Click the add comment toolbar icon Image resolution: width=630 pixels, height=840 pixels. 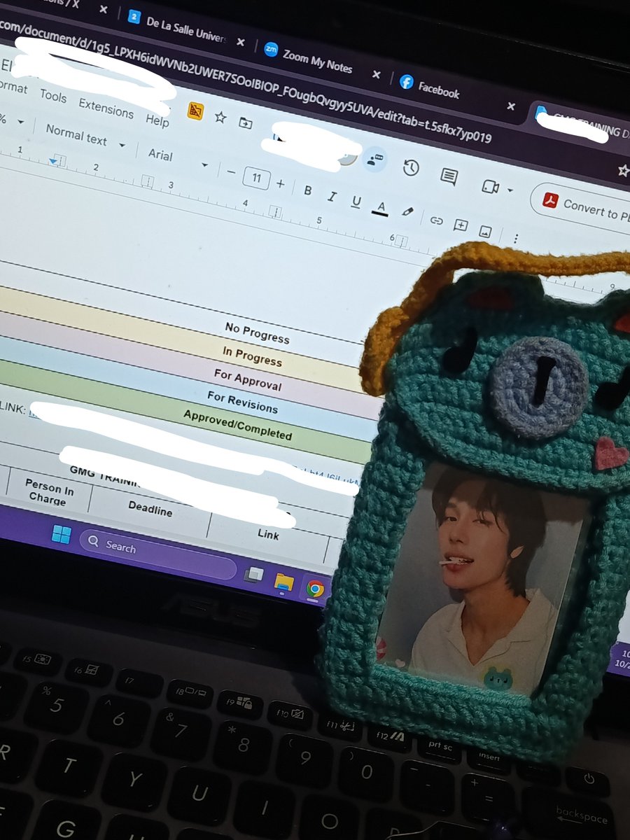[461, 225]
